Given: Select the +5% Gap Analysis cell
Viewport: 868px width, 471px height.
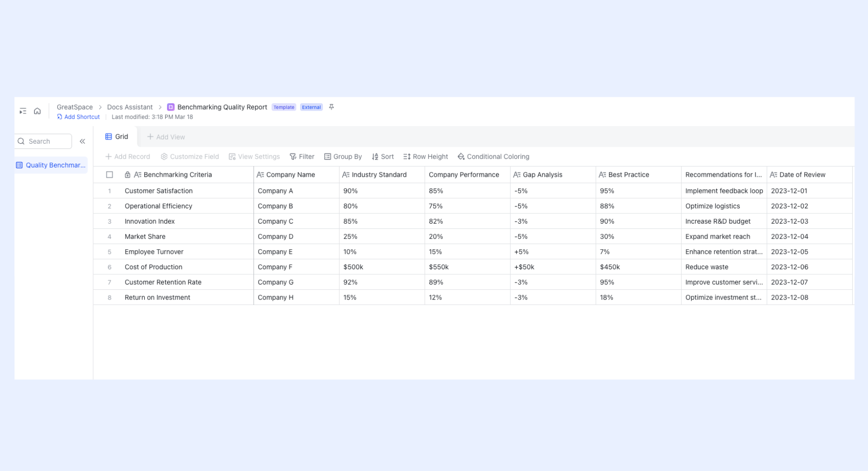Looking at the screenshot, I should point(553,252).
